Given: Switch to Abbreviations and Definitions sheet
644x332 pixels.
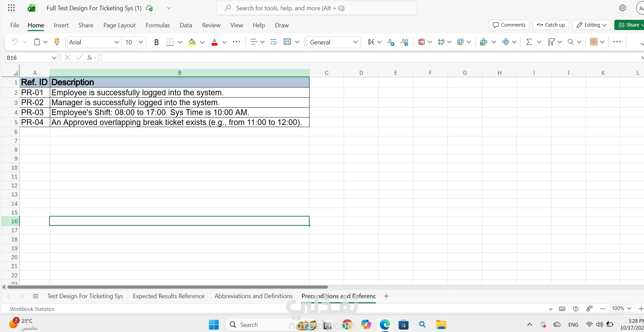Looking at the screenshot, I should coord(254,296).
